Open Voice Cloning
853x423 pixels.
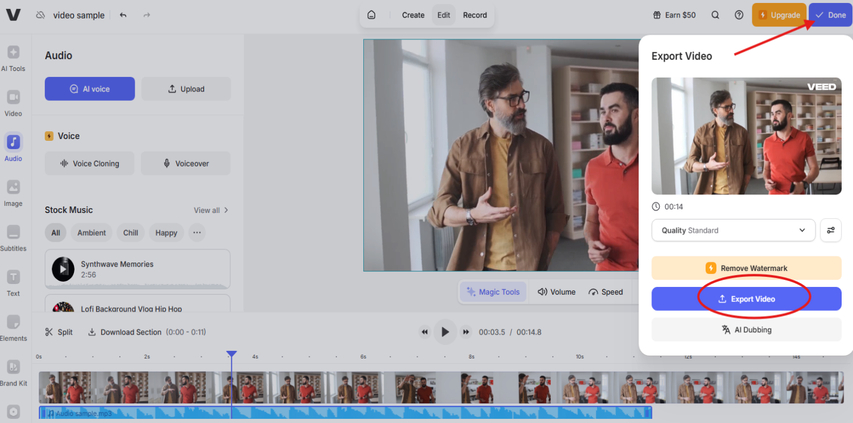[89, 163]
